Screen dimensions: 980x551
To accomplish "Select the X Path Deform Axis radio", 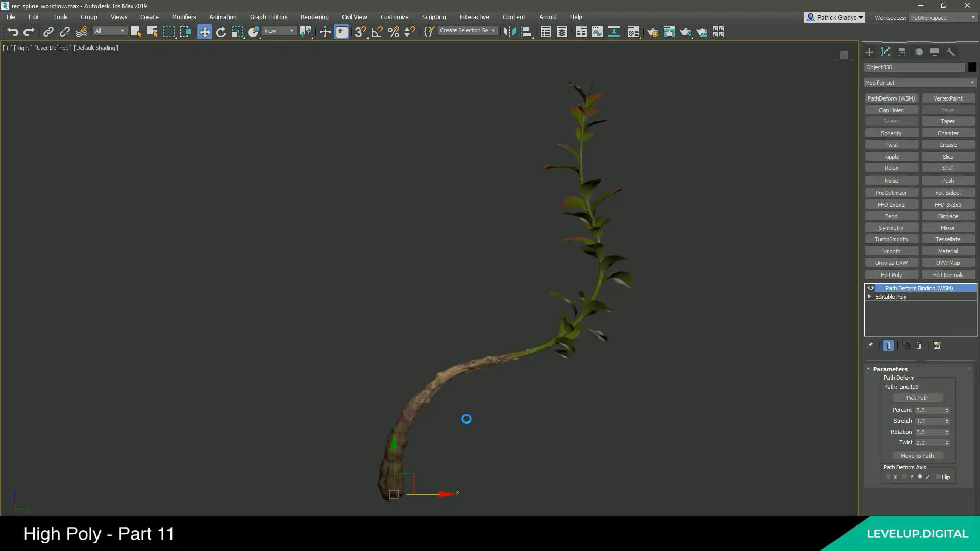I will 888,477.
